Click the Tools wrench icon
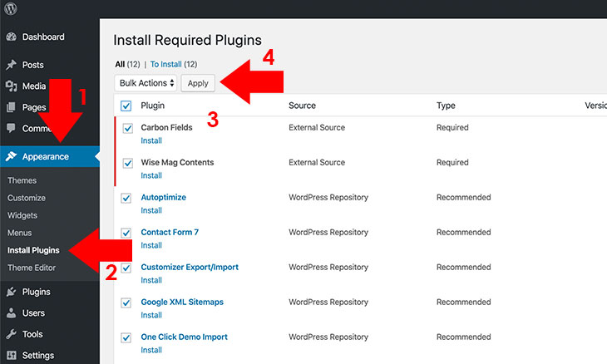The height and width of the screenshot is (364, 607). [12, 334]
